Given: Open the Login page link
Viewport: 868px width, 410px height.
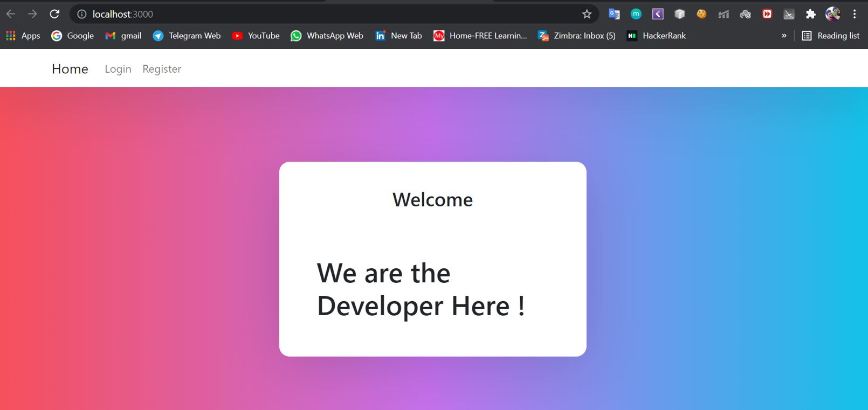Looking at the screenshot, I should tap(118, 69).
